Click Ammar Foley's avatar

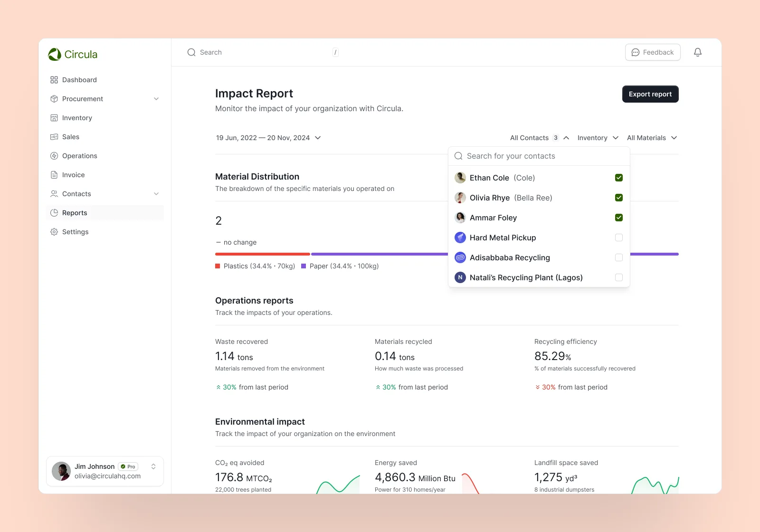460,218
